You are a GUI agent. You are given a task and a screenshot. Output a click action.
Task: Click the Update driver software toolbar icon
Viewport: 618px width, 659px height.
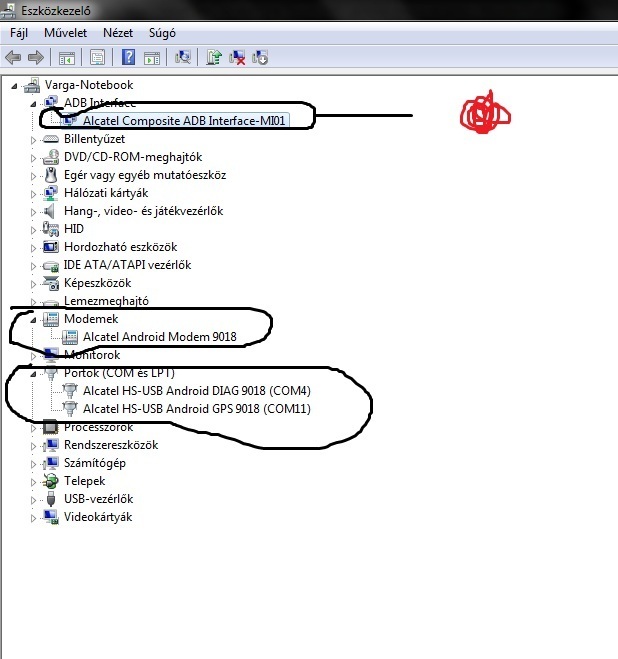214,57
